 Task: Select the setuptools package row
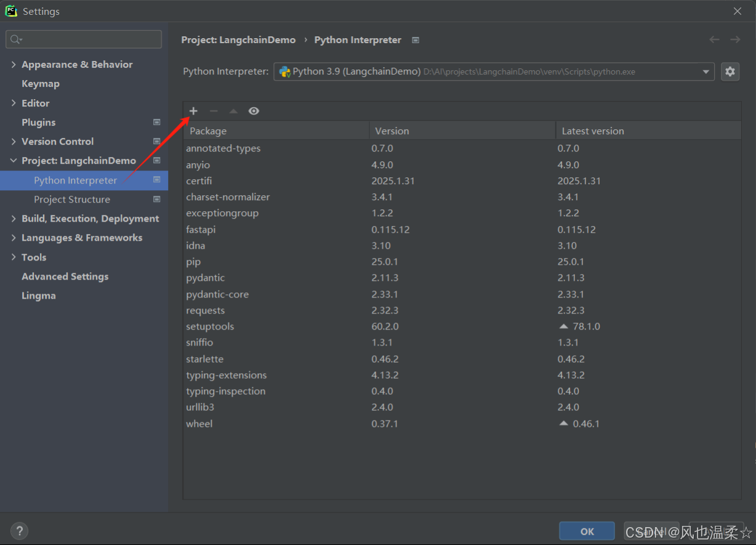coord(462,326)
